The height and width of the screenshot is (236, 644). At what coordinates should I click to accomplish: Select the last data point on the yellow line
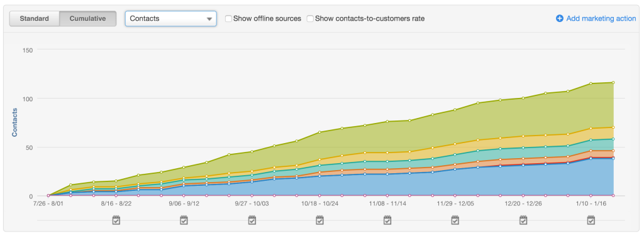click(613, 127)
